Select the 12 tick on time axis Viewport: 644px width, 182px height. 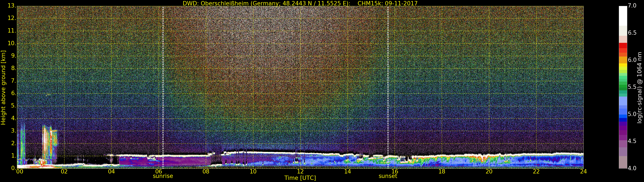pos(300,171)
